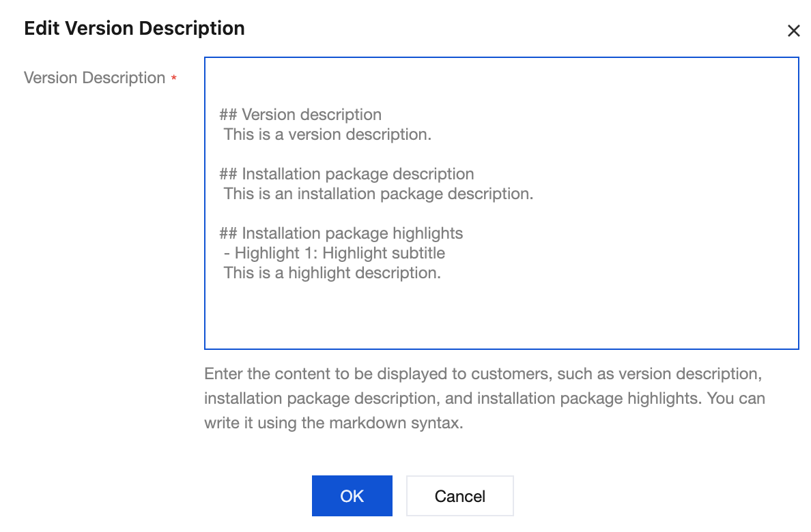Click blank space below the highlight description text
Viewport: 811px width, 532px height.
tap(478, 314)
